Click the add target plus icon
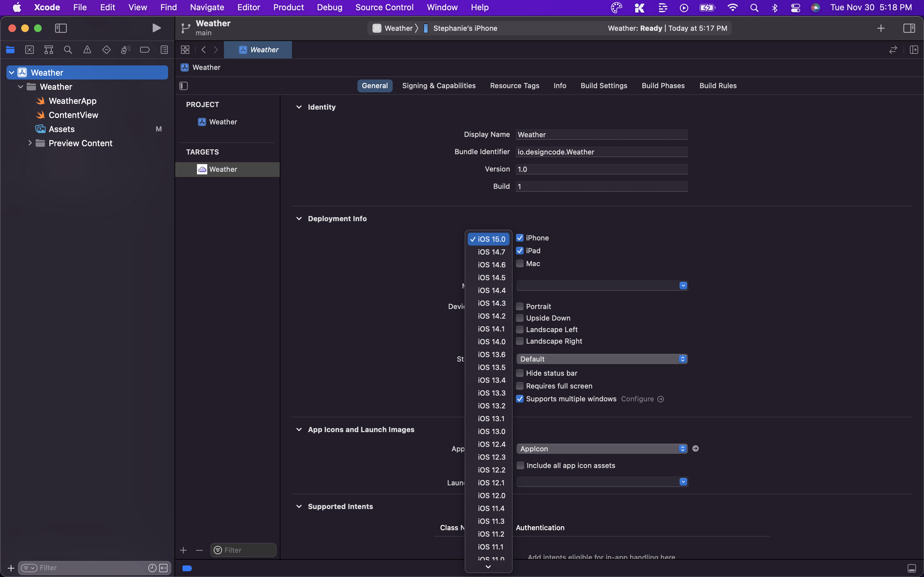Viewport: 924px width, 577px height. point(183,550)
